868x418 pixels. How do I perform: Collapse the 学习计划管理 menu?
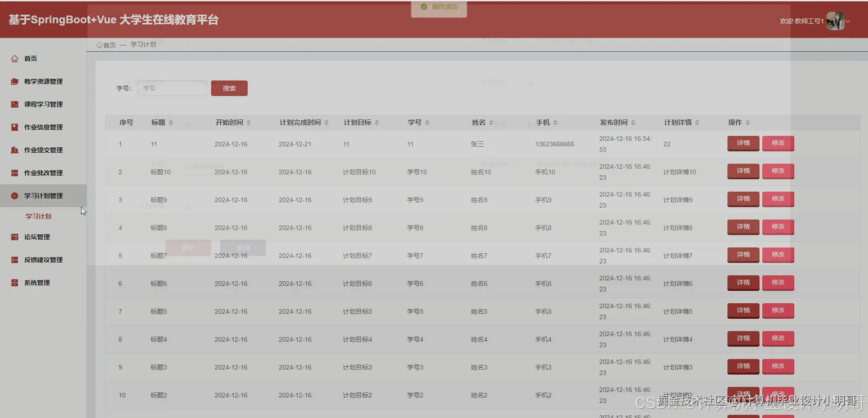43,196
